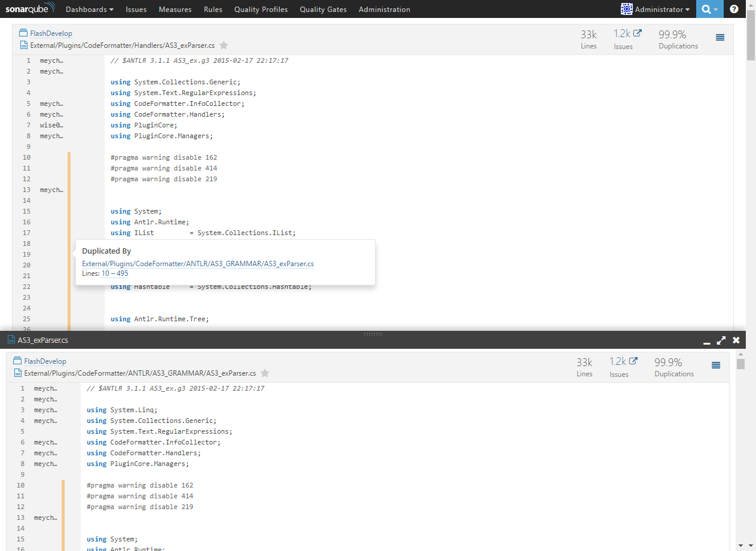756x551 pixels.
Task: Toggle favorite star on the bottom file header
Action: [264, 373]
